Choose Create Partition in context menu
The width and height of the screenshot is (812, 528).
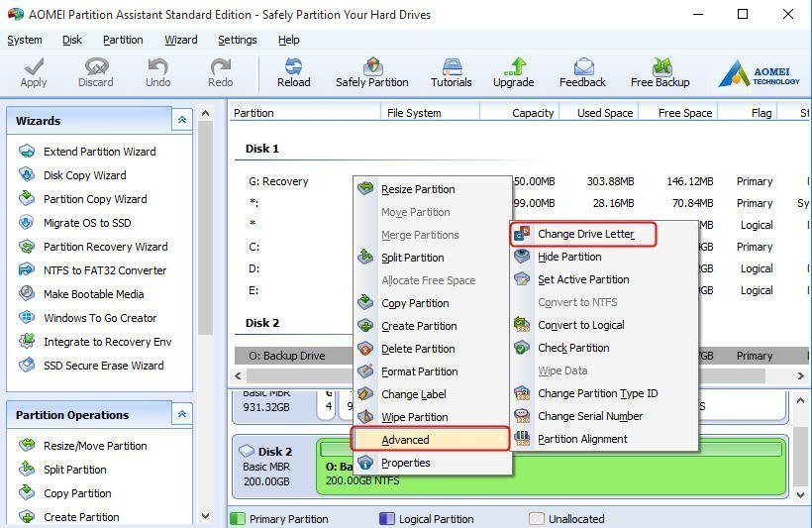[433, 326]
